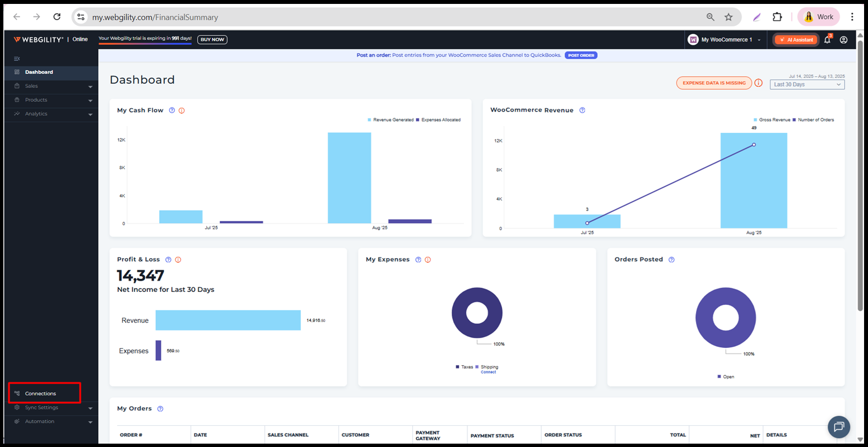Click the BUY NOW button

point(212,40)
